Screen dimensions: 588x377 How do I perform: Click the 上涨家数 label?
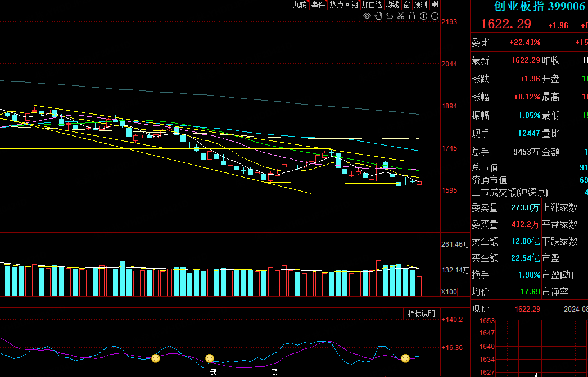(x=559, y=208)
